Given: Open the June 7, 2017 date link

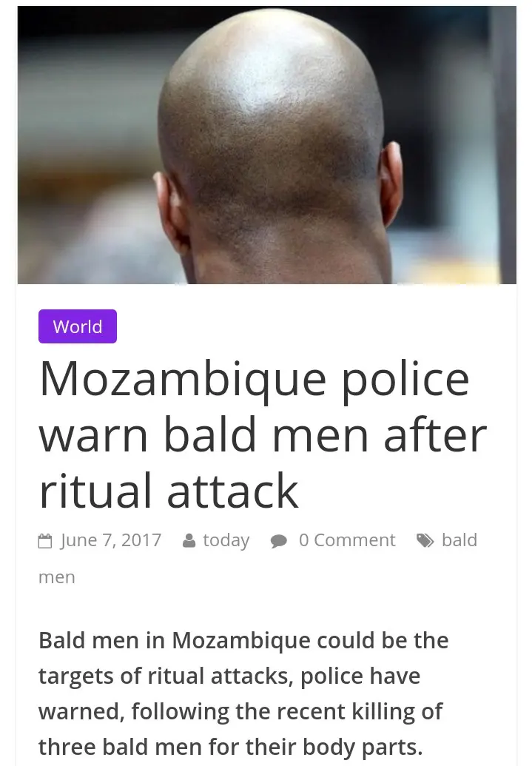Looking at the screenshot, I should pyautogui.click(x=111, y=540).
